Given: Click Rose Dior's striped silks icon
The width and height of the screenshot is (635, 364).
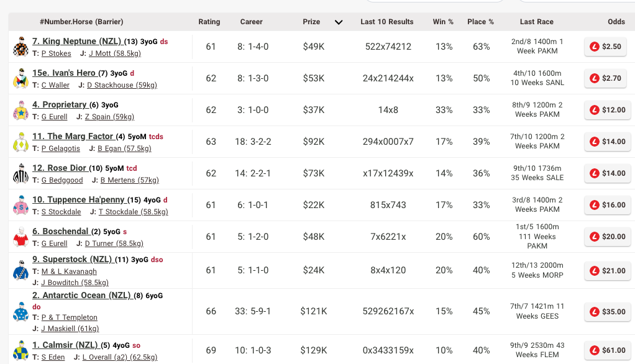Looking at the screenshot, I should 21,174.
